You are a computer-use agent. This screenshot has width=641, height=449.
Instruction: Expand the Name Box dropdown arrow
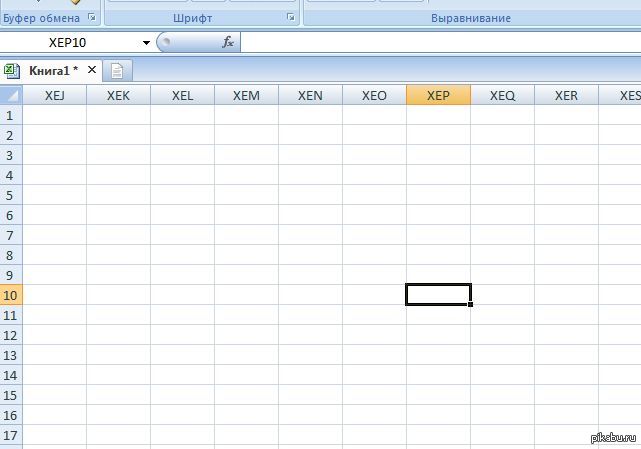(x=146, y=43)
